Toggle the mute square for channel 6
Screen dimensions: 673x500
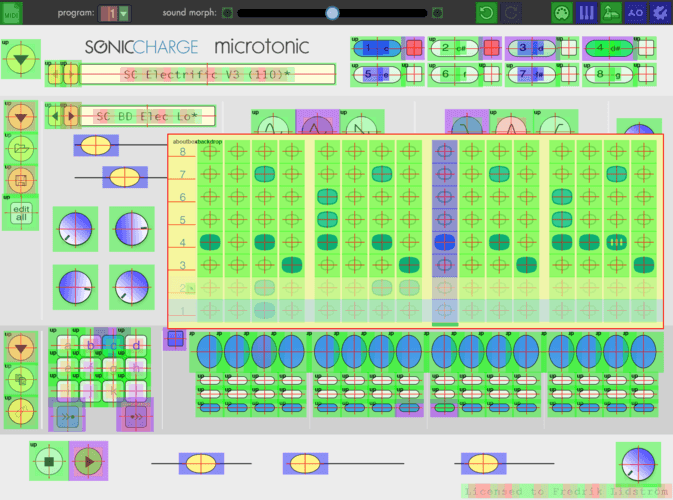(x=491, y=75)
